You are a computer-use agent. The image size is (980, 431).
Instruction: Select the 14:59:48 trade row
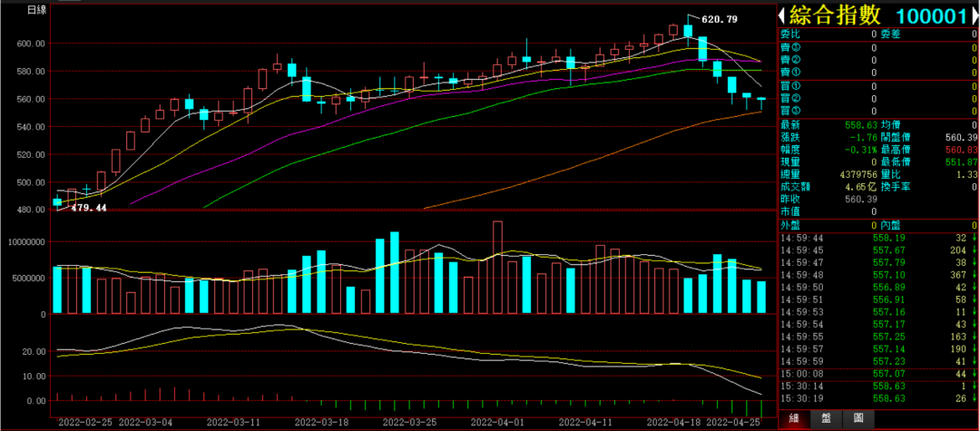[x=877, y=275]
